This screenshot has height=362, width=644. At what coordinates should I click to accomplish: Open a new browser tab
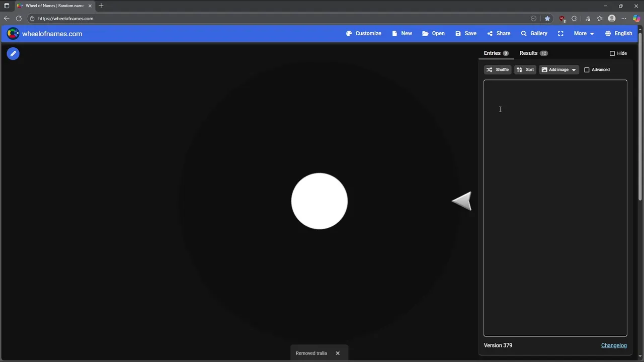coord(101,6)
